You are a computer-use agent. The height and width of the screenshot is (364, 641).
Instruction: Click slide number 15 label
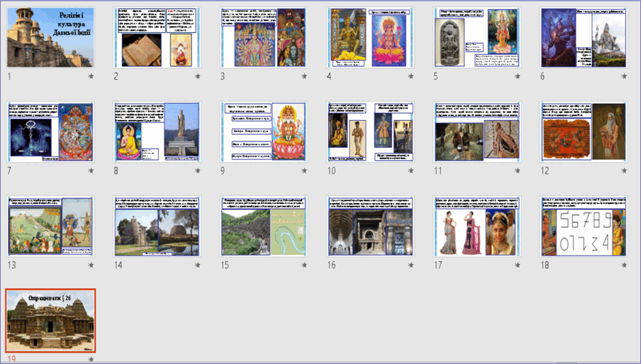point(225,265)
